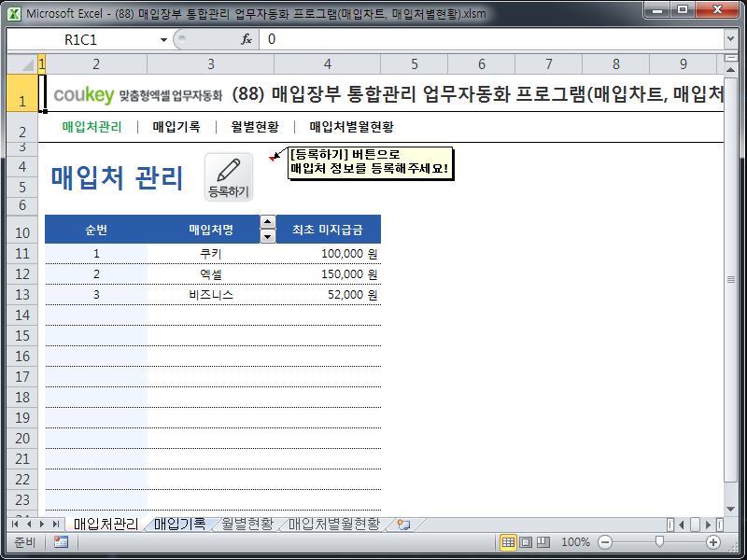747x560 pixels.
Task: Click the 등록하기 pencil button
Action: [x=229, y=177]
